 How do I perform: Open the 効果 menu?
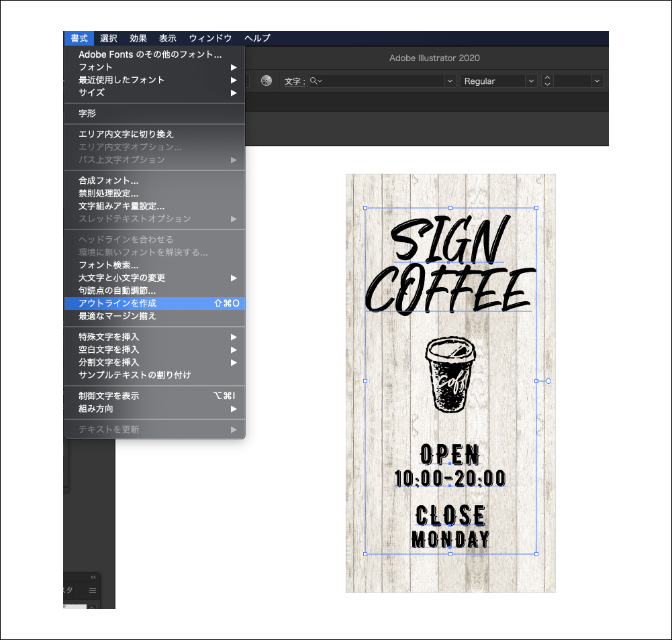point(138,38)
